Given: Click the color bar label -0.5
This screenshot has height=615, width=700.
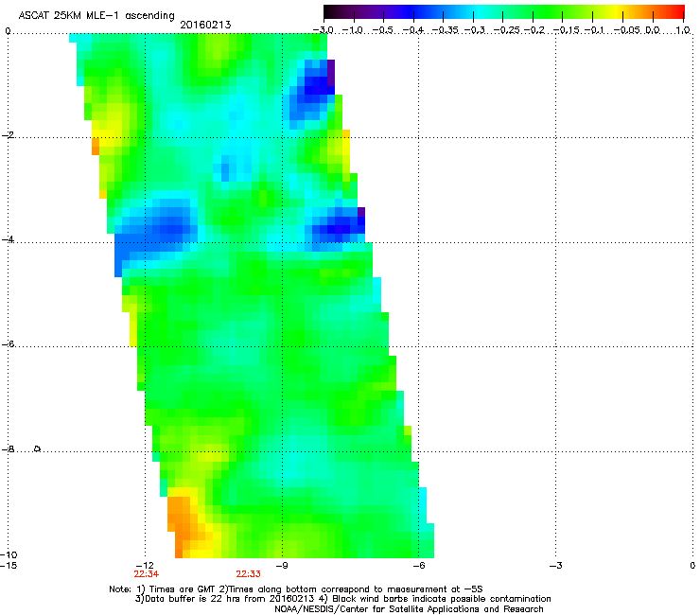Looking at the screenshot, I should tap(383, 30).
